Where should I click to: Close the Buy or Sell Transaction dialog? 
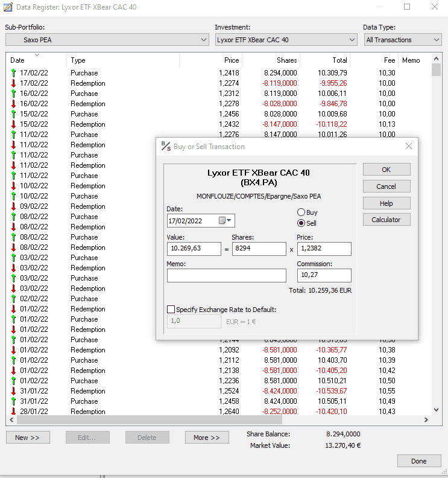click(x=409, y=146)
